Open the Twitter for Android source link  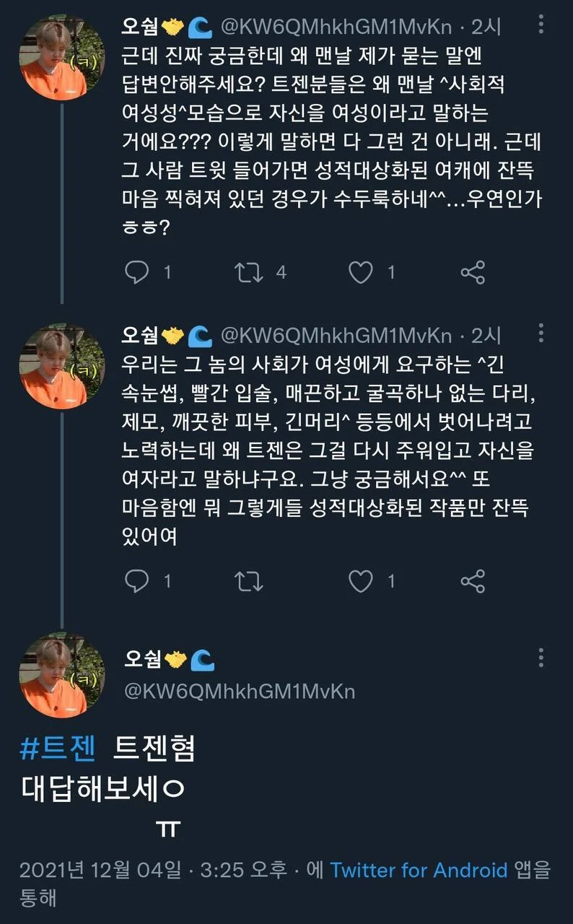pyautogui.click(x=419, y=870)
